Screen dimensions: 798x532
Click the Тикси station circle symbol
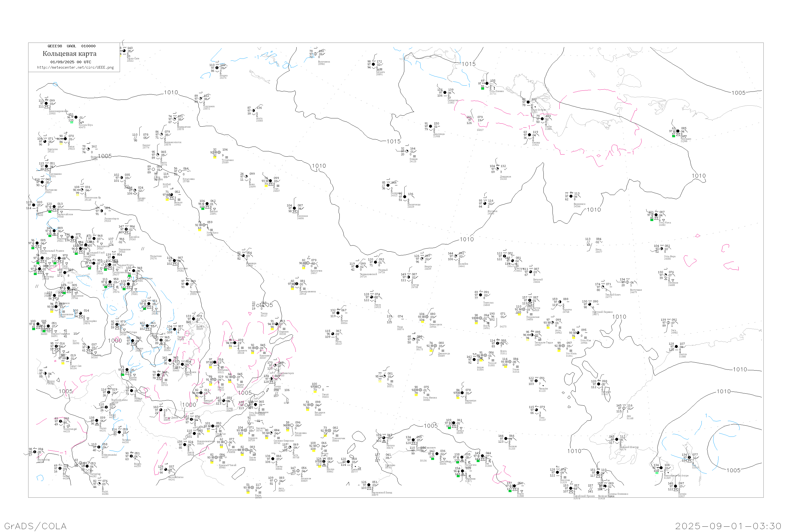click(x=542, y=119)
